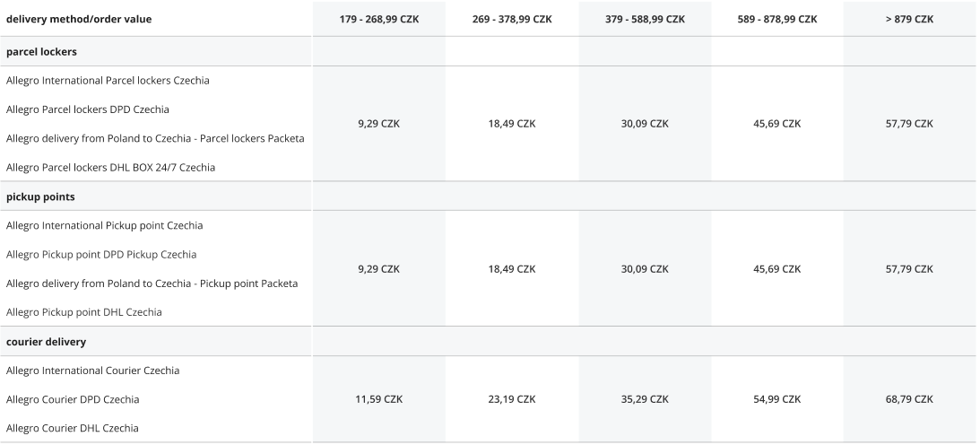The width and height of the screenshot is (980, 445).
Task: Select "Allegro Pickup point DHL Czechia" row
Action: (84, 312)
